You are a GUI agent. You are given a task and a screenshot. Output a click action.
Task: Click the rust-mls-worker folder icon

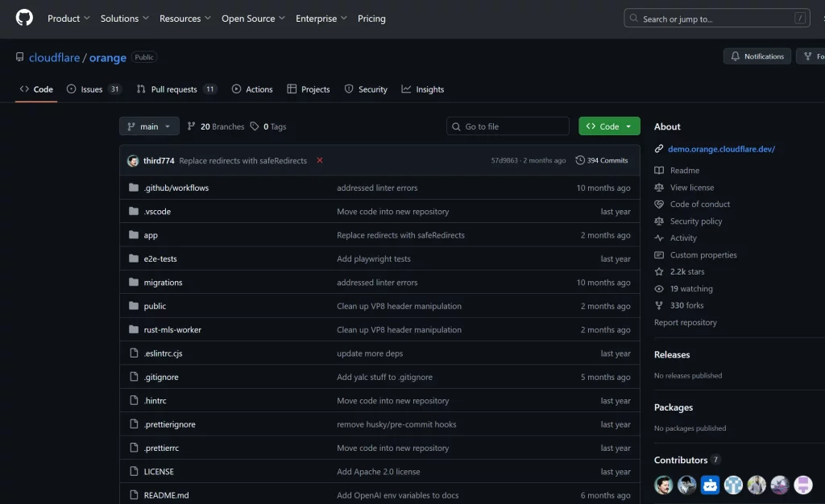point(134,329)
